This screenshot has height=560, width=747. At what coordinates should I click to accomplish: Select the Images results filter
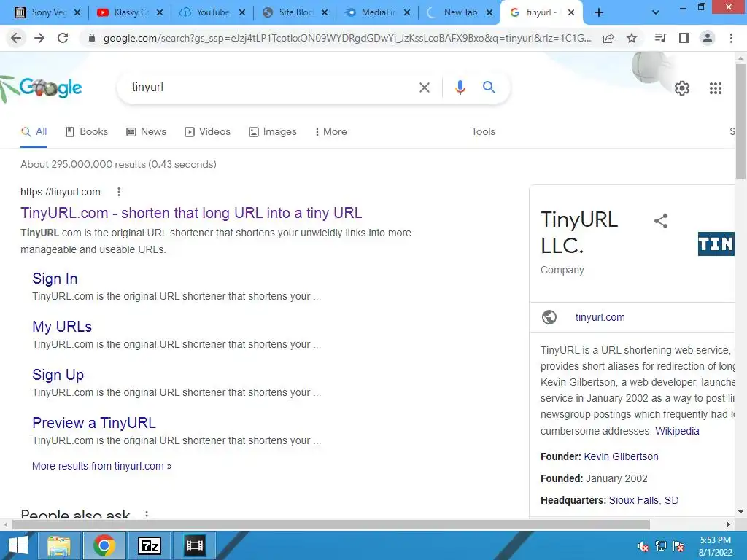[273, 131]
